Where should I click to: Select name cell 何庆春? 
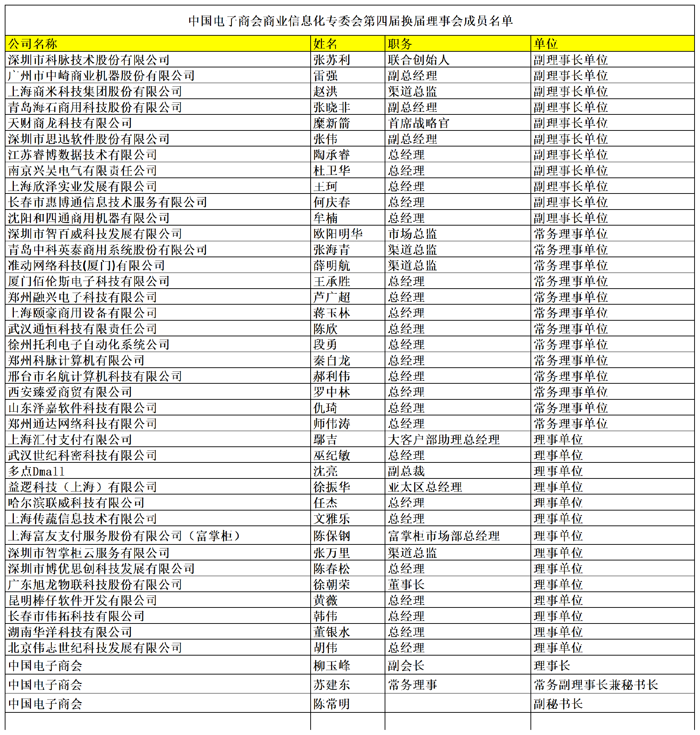348,202
